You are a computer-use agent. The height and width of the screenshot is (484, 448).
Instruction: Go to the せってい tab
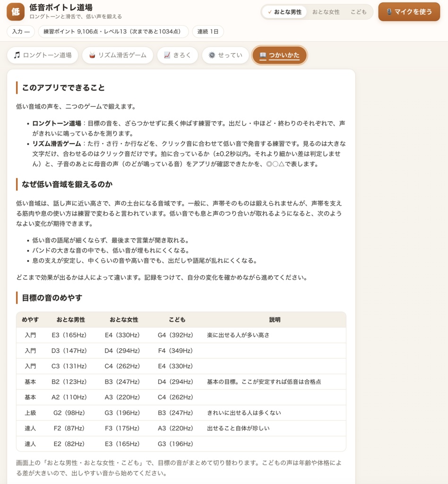coord(225,55)
